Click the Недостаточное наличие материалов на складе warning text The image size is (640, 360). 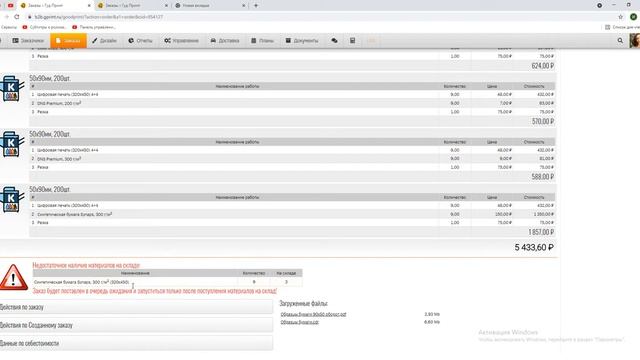coord(86,265)
